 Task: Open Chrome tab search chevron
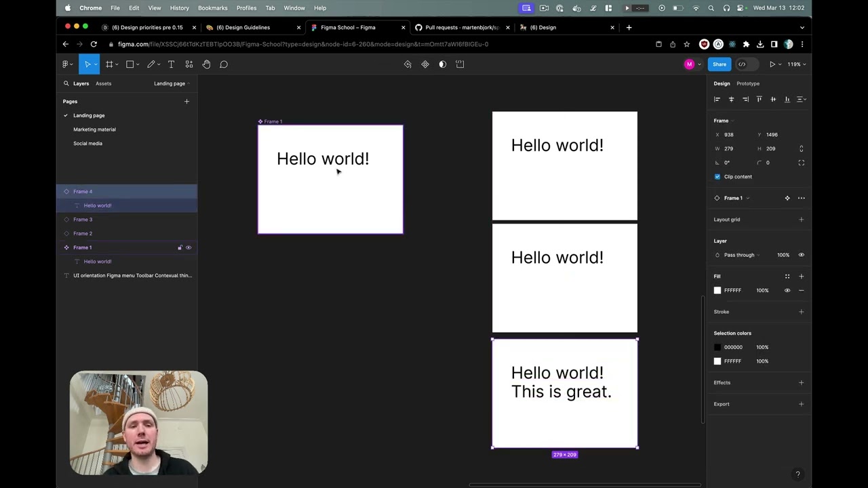tap(802, 28)
